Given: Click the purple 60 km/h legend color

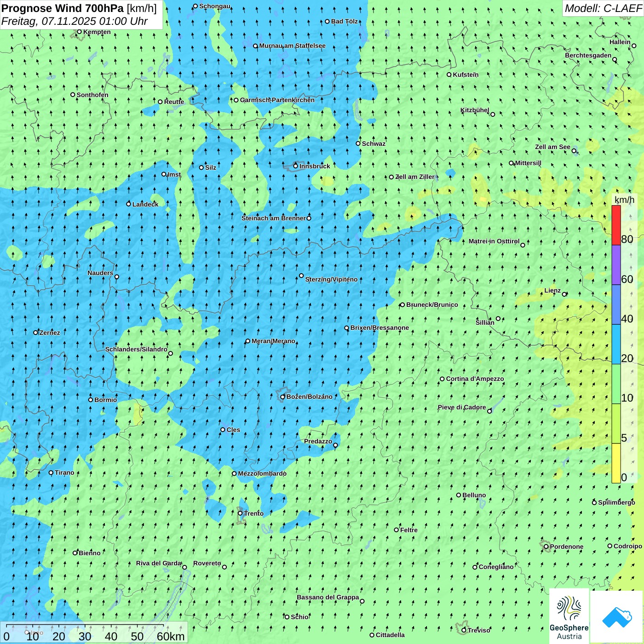Looking at the screenshot, I should [x=616, y=265].
